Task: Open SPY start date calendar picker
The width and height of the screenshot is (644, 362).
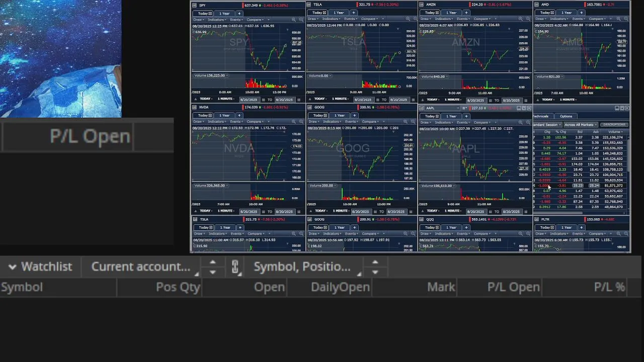Action: click(263, 100)
